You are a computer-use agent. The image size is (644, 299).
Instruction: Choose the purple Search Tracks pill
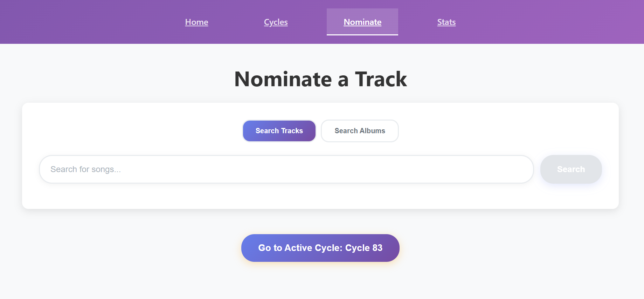(279, 131)
